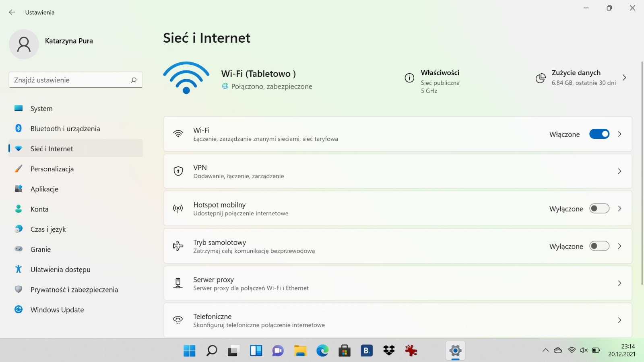This screenshot has height=362, width=644.
Task: Open Dropbox from the taskbar
Action: pos(389,351)
